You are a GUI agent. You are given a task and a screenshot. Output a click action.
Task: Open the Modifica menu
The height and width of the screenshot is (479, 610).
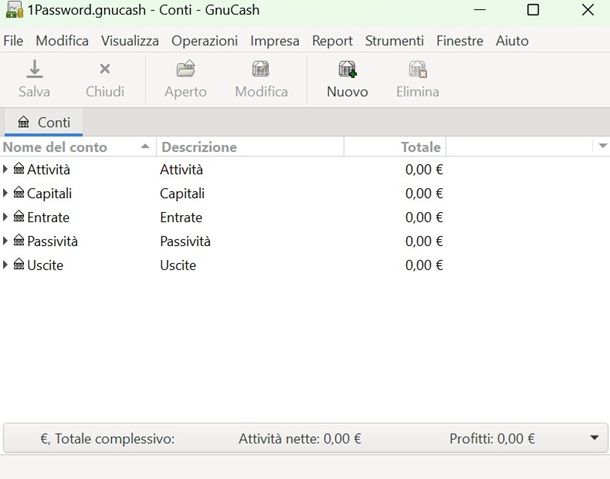tap(62, 41)
